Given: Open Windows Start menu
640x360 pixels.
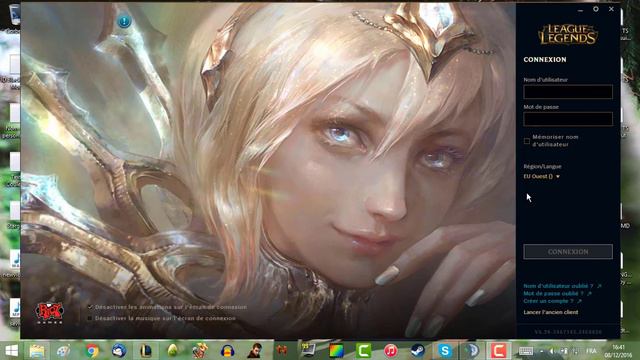Looking at the screenshot, I should click(x=11, y=350).
